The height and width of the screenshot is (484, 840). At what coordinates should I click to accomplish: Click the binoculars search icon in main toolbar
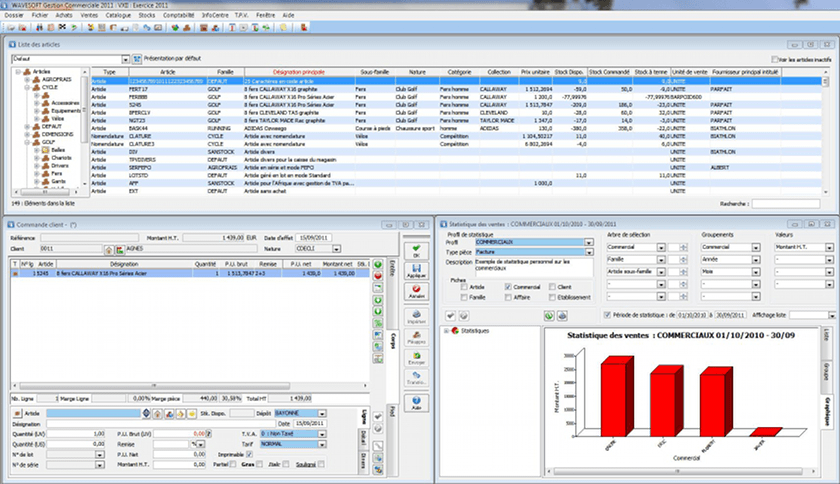(39, 27)
